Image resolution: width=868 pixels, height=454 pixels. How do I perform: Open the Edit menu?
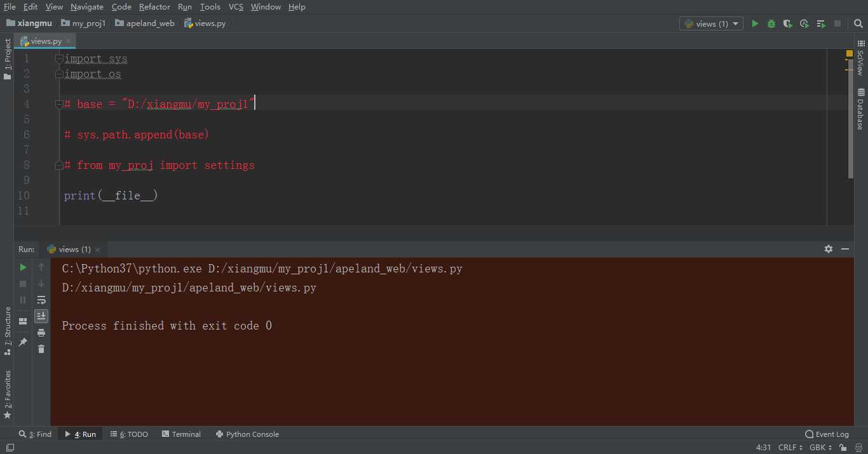(31, 6)
